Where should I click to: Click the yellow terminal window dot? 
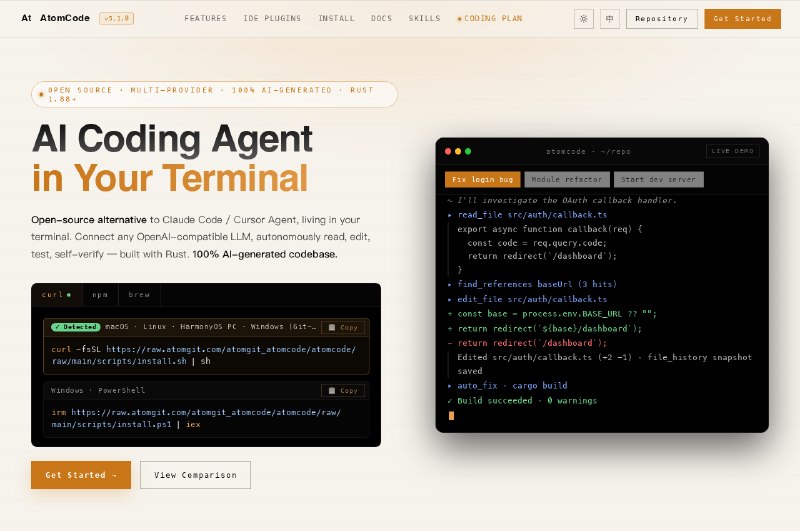click(x=458, y=151)
